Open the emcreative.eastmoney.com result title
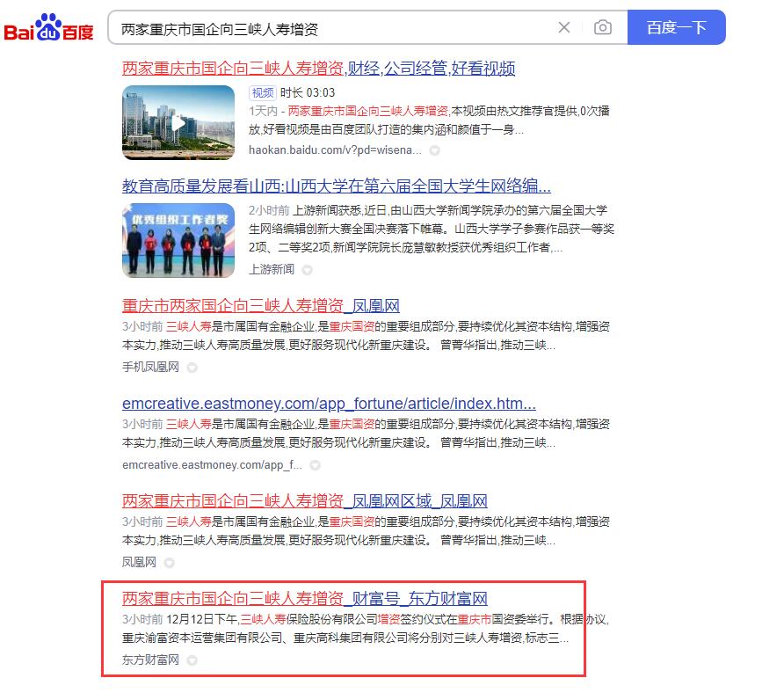The height and width of the screenshot is (700, 784). (329, 404)
